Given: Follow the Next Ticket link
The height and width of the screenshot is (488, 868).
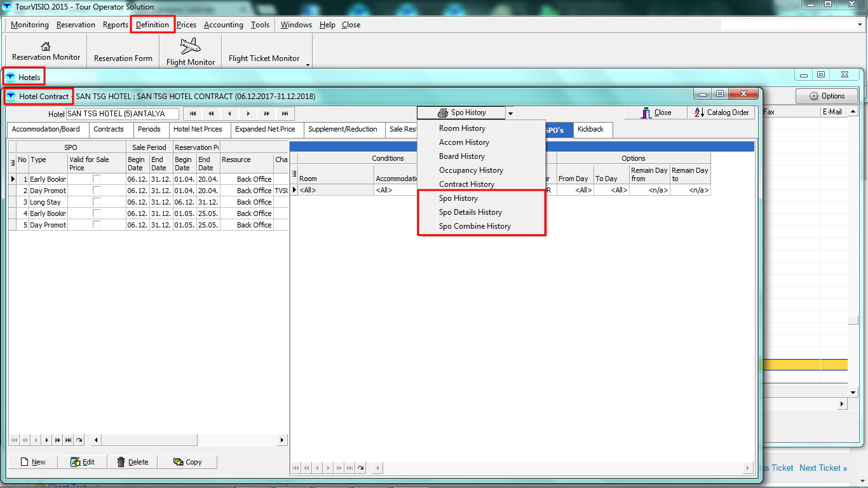Looking at the screenshot, I should [x=823, y=468].
